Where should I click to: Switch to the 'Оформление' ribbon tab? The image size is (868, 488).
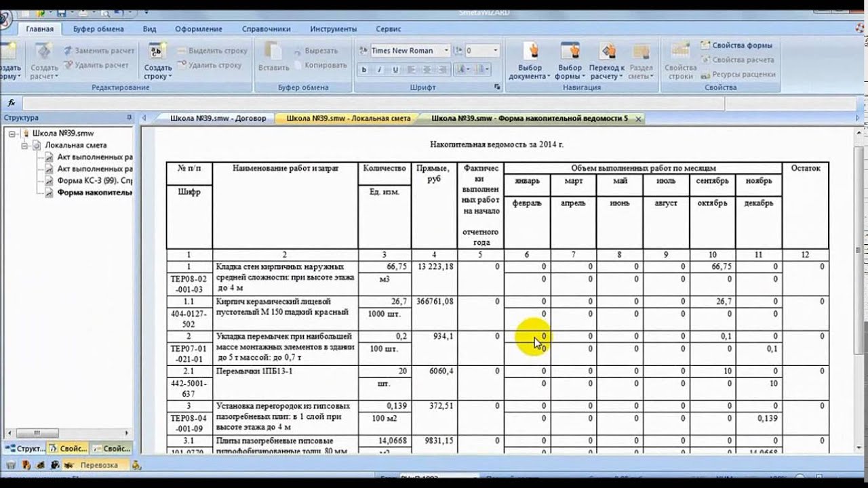(198, 29)
